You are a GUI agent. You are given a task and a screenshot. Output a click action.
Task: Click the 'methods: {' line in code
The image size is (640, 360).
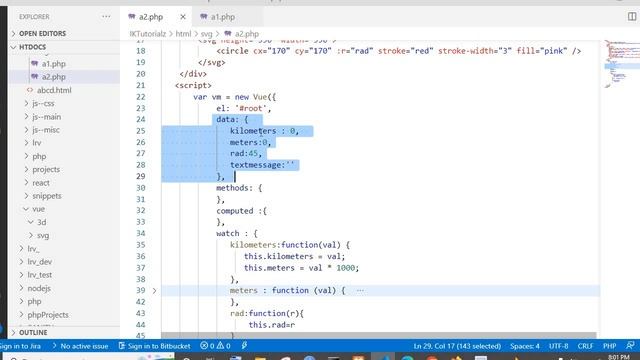[239, 188]
